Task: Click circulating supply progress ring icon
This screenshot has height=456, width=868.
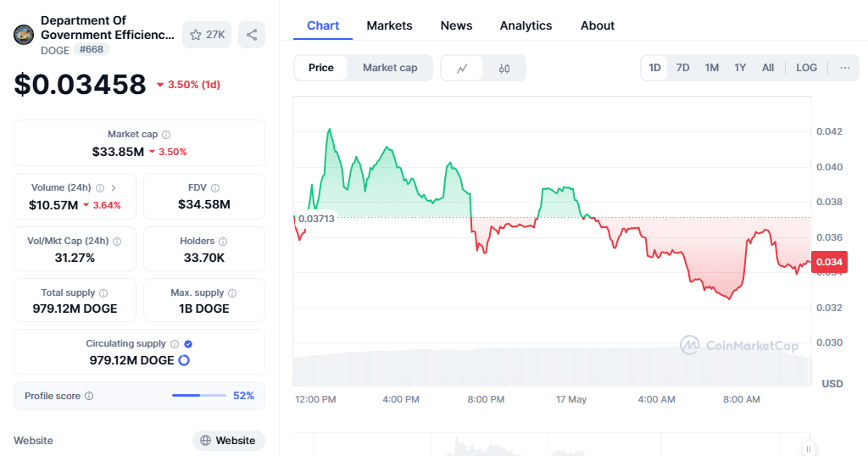Action: point(184,360)
